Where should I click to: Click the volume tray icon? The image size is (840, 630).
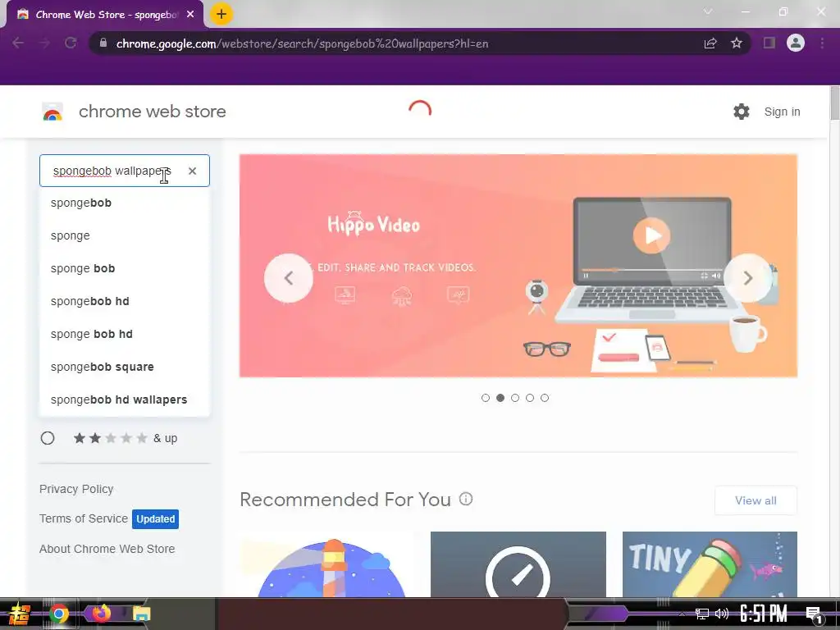tap(722, 614)
